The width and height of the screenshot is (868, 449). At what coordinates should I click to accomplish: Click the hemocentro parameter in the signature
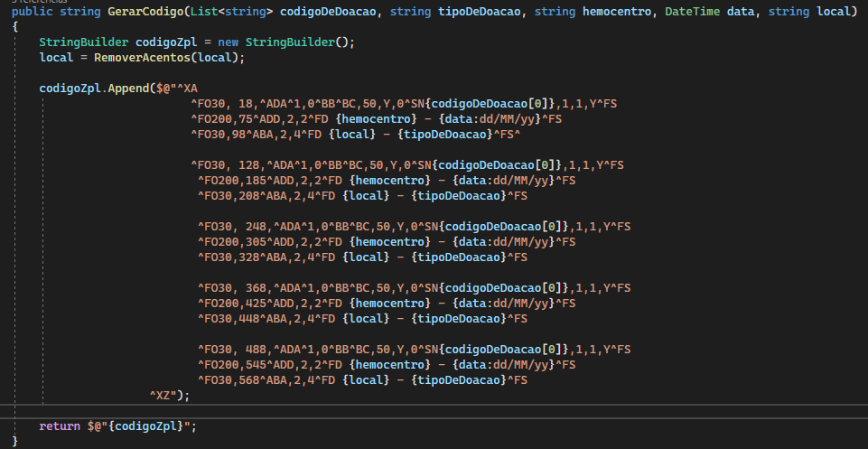click(617, 11)
